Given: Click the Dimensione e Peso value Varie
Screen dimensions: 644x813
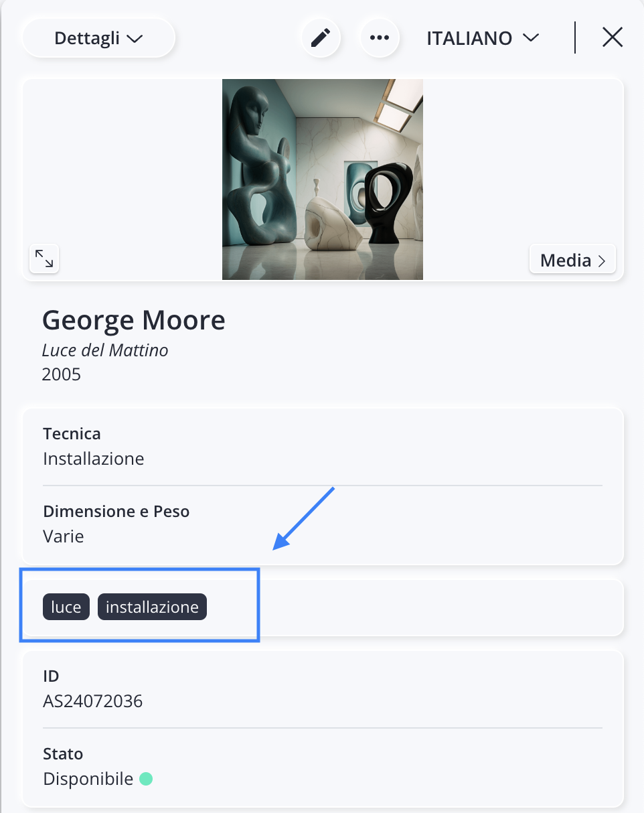Looking at the screenshot, I should tap(64, 536).
